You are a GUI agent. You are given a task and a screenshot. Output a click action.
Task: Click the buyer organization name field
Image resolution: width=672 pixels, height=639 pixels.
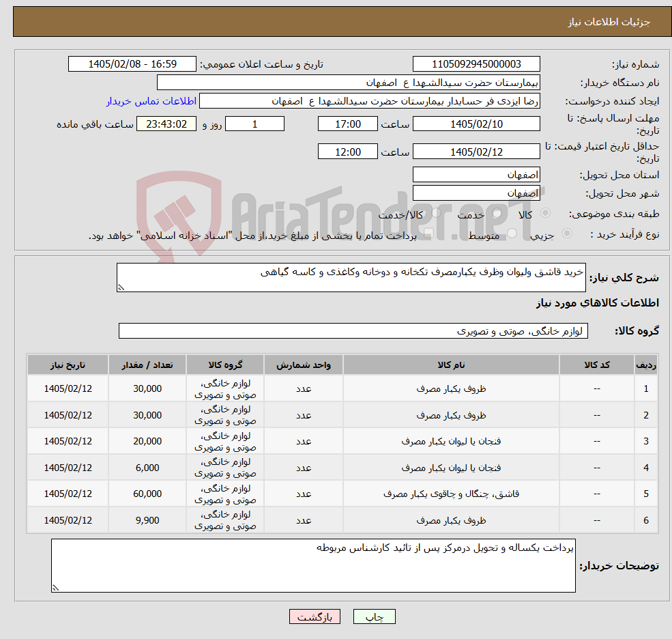tap(349, 83)
